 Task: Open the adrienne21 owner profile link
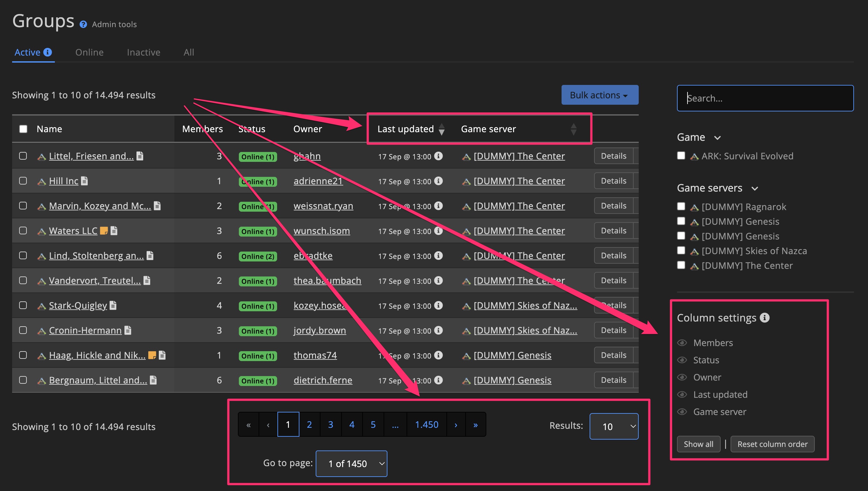tap(318, 181)
